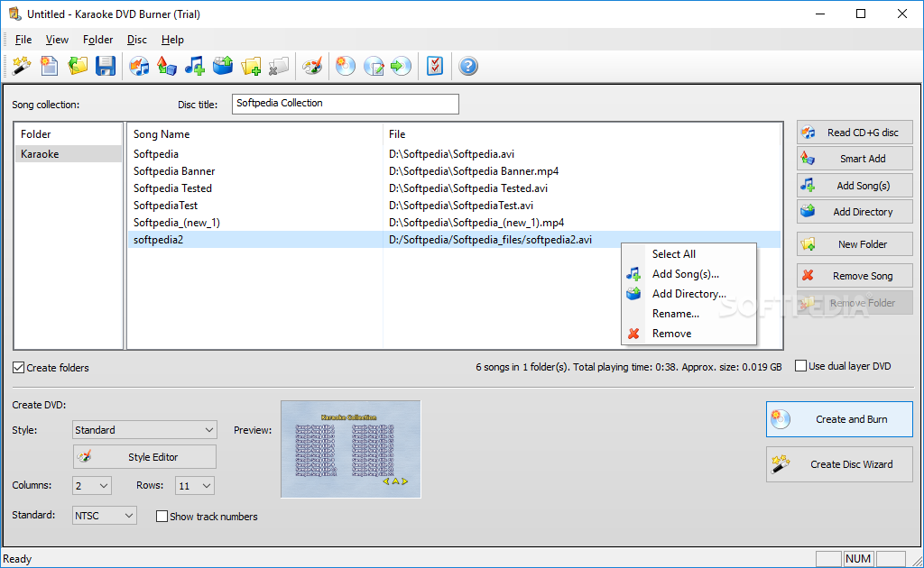Screen dimensions: 924x568
Task: Select the Softpedia Banner song row
Action: pyautogui.click(x=455, y=171)
